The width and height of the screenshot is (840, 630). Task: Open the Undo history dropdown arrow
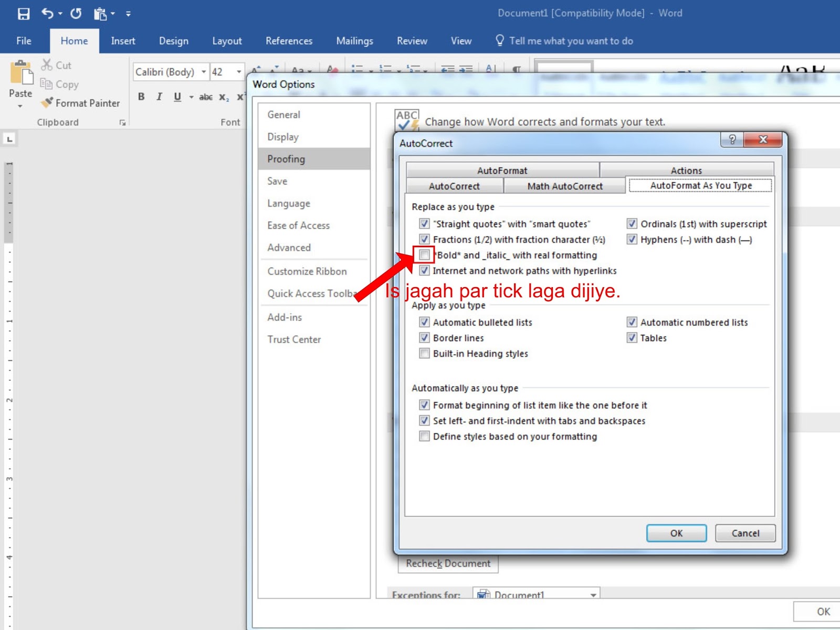coord(60,14)
